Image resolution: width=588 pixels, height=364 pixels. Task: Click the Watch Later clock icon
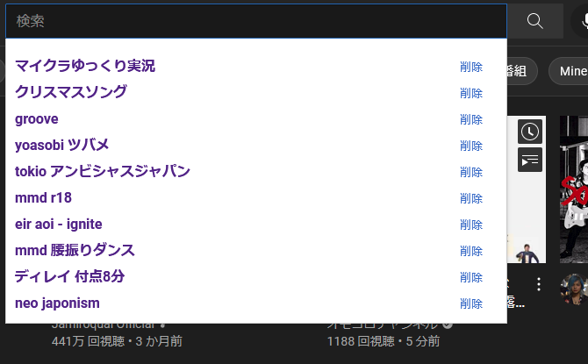coord(530,132)
